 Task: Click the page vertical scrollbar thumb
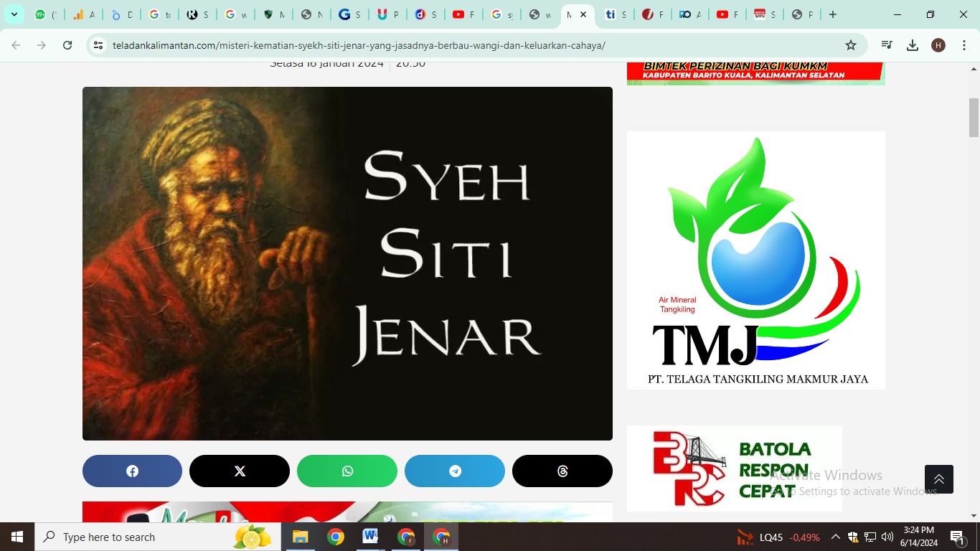click(x=974, y=118)
